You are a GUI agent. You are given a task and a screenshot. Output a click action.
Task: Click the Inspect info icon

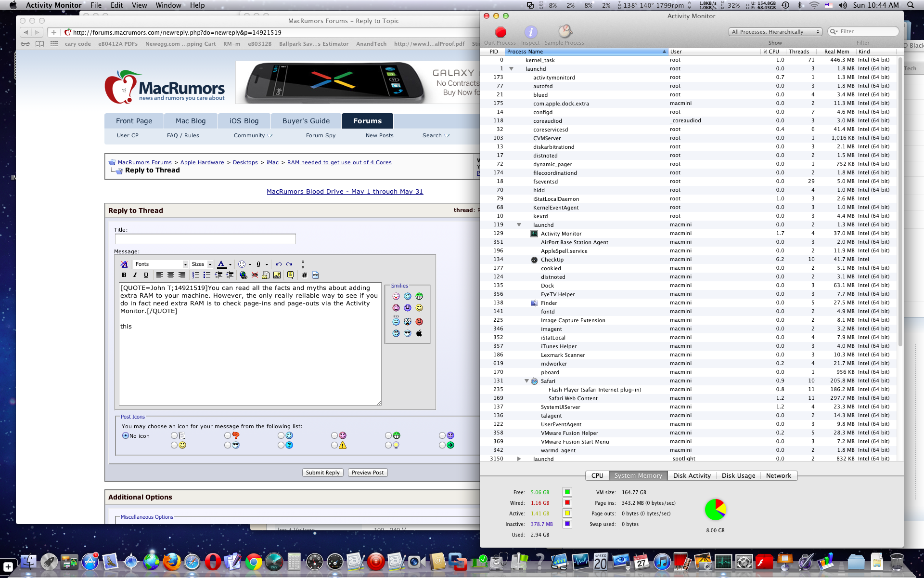[530, 32]
